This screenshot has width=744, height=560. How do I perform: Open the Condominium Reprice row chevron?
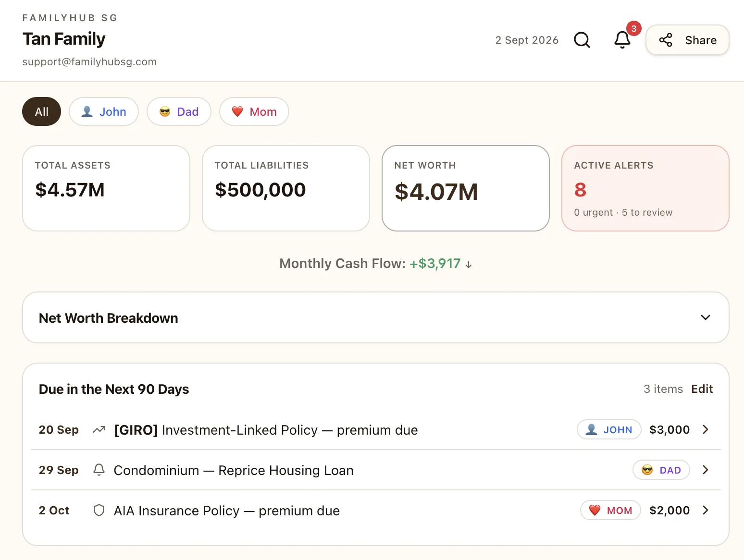pos(706,470)
